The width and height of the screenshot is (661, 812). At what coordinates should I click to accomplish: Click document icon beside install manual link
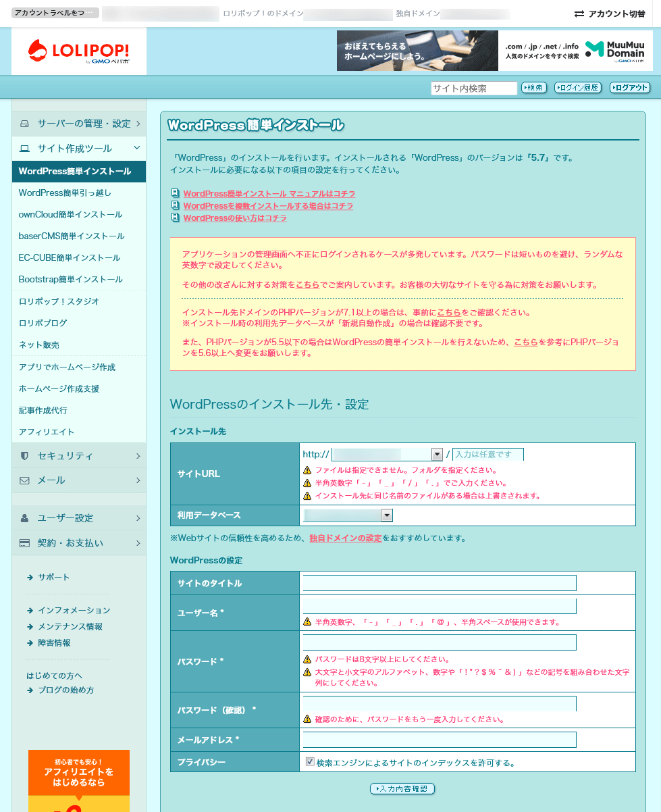click(176, 193)
